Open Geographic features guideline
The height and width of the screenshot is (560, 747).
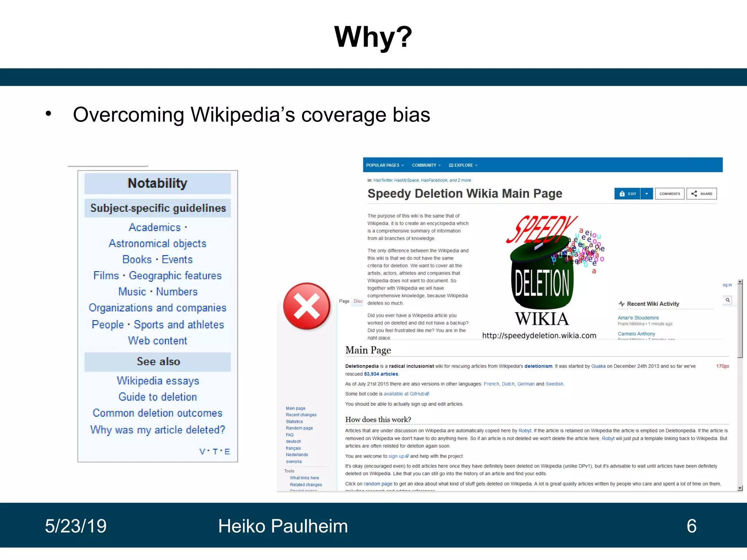coord(175,276)
